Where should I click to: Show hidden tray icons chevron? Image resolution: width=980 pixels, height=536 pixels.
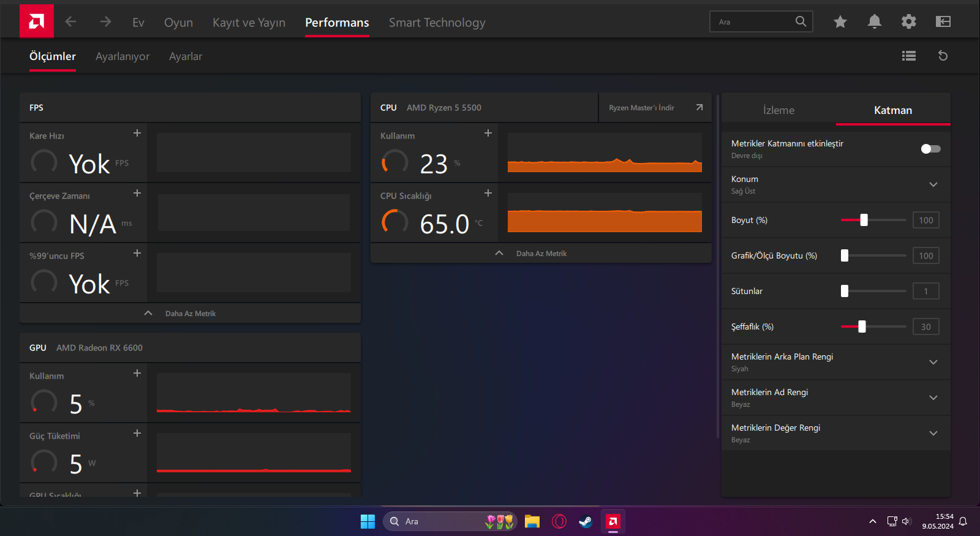(x=873, y=521)
